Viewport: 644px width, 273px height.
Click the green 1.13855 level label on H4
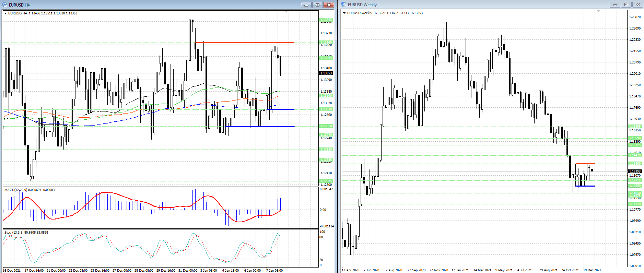[326, 20]
